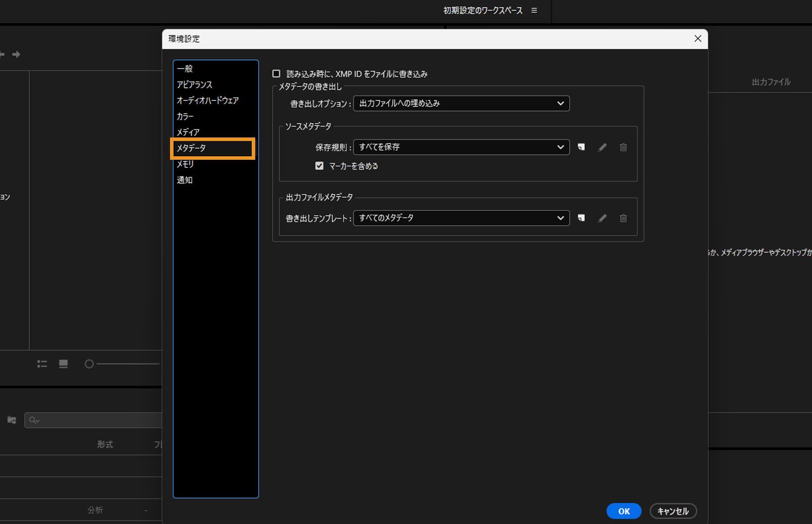
Task: Delete the output file metadata export template
Action: point(623,218)
